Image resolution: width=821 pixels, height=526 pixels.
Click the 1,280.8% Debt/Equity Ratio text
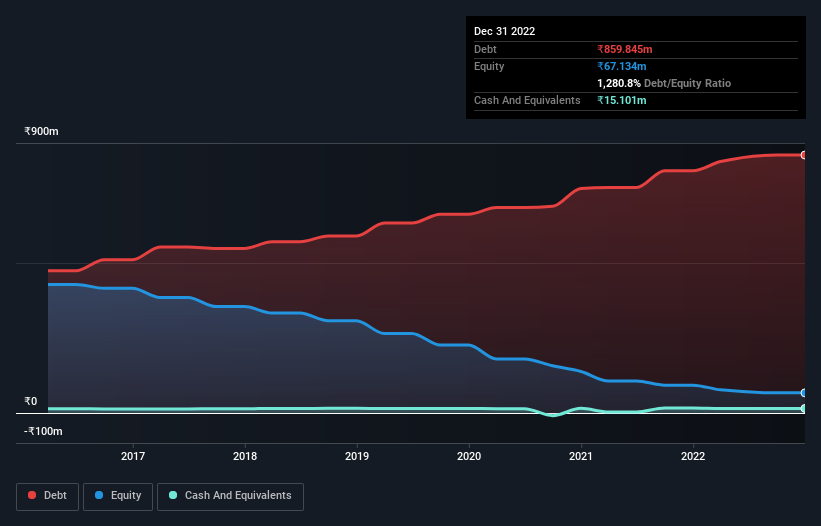coord(664,83)
